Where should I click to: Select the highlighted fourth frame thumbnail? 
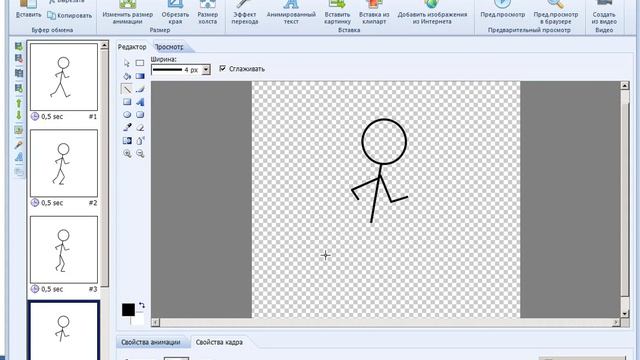pyautogui.click(x=64, y=331)
